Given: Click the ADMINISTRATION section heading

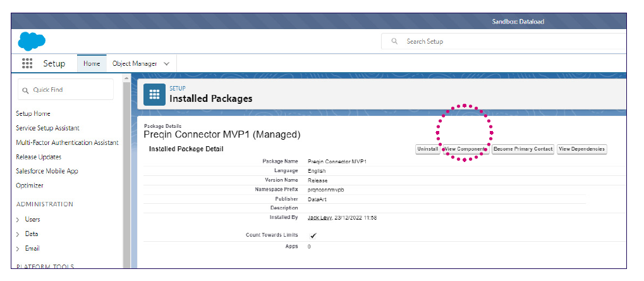Looking at the screenshot, I should click(44, 204).
